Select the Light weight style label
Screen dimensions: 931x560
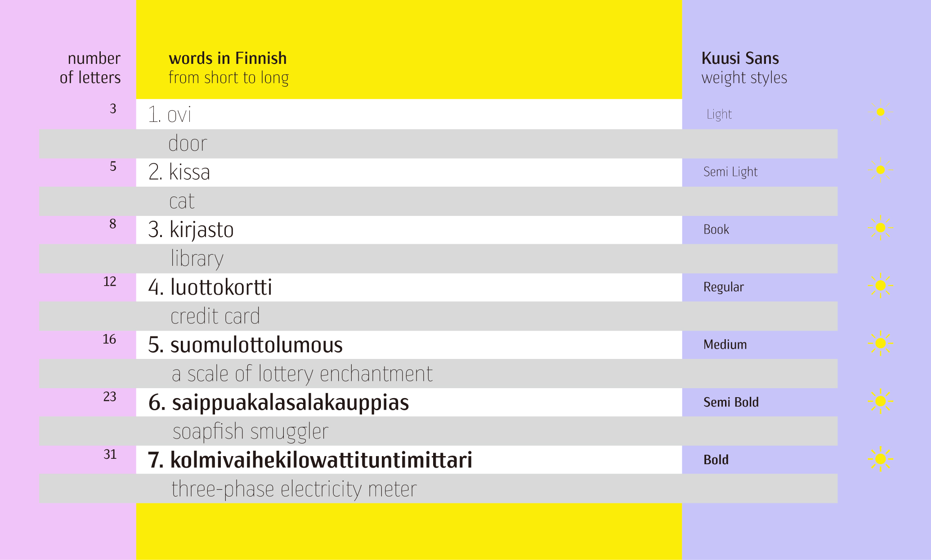point(719,115)
